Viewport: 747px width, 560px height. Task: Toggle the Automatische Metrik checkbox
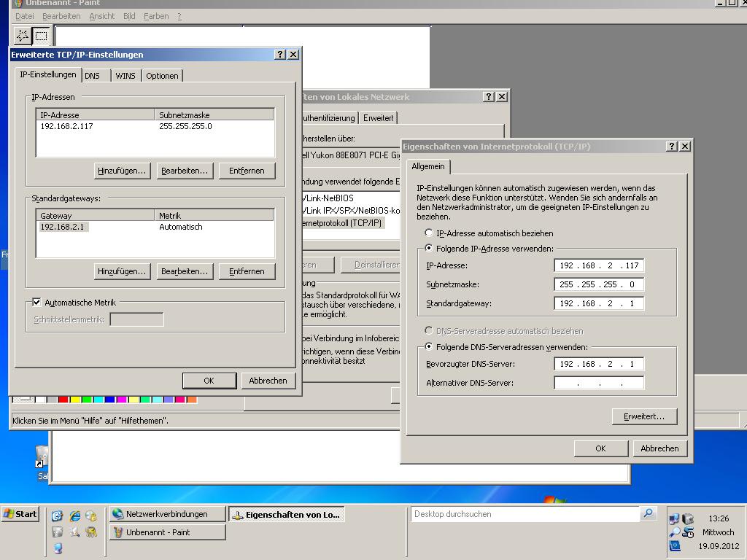tap(36, 303)
